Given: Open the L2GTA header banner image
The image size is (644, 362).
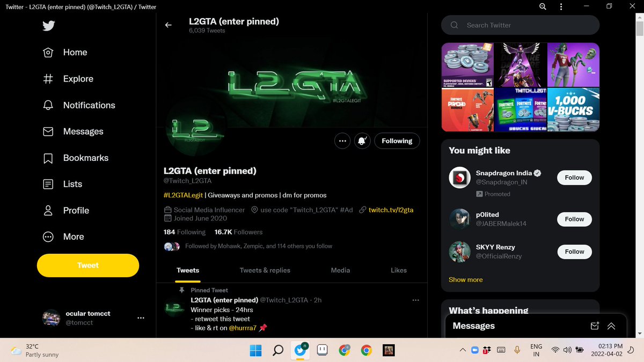Looking at the screenshot, I should pyautogui.click(x=292, y=83).
